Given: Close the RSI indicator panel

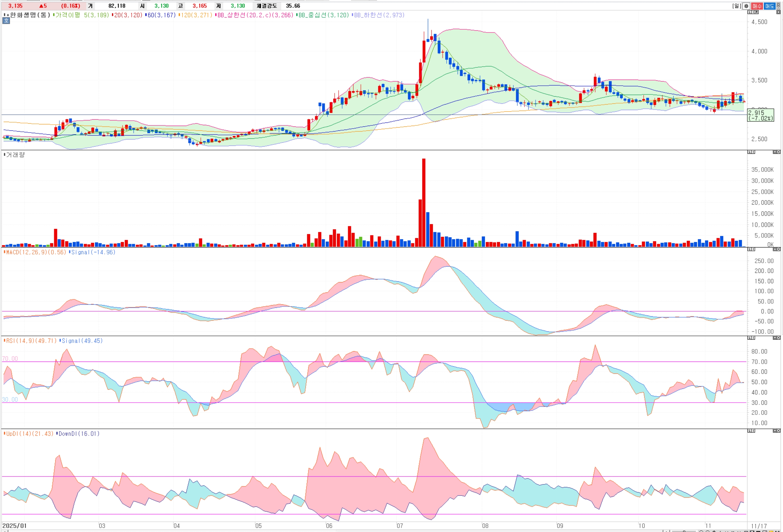Looking at the screenshot, I should (778, 338).
